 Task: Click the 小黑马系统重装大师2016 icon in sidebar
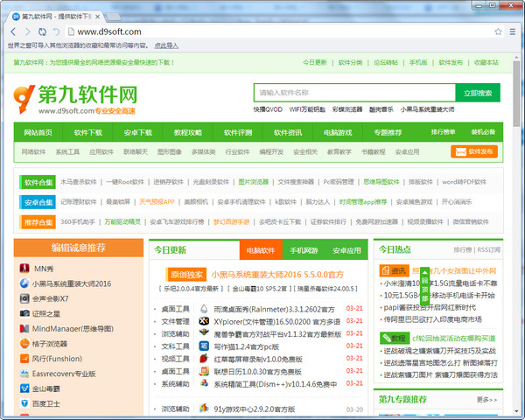pyautogui.click(x=24, y=283)
